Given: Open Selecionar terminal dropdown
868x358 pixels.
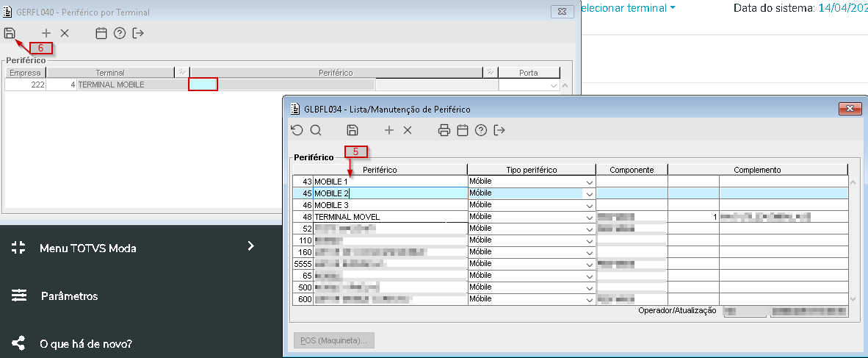Looking at the screenshot, I should 629,8.
